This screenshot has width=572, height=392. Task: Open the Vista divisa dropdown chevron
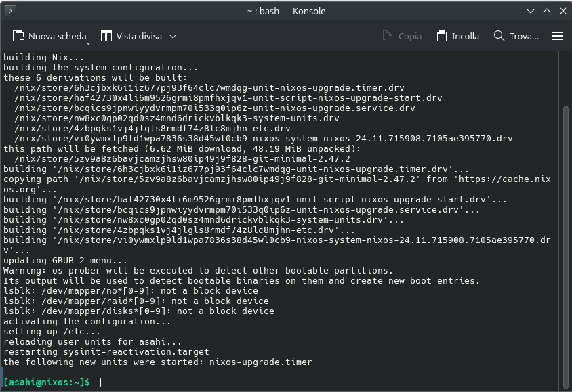click(173, 36)
